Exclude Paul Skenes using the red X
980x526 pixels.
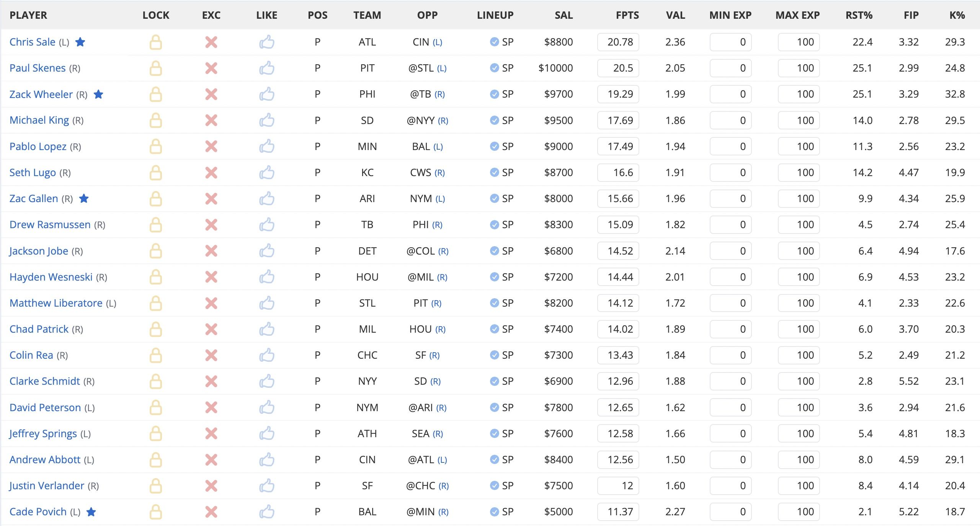(x=212, y=68)
